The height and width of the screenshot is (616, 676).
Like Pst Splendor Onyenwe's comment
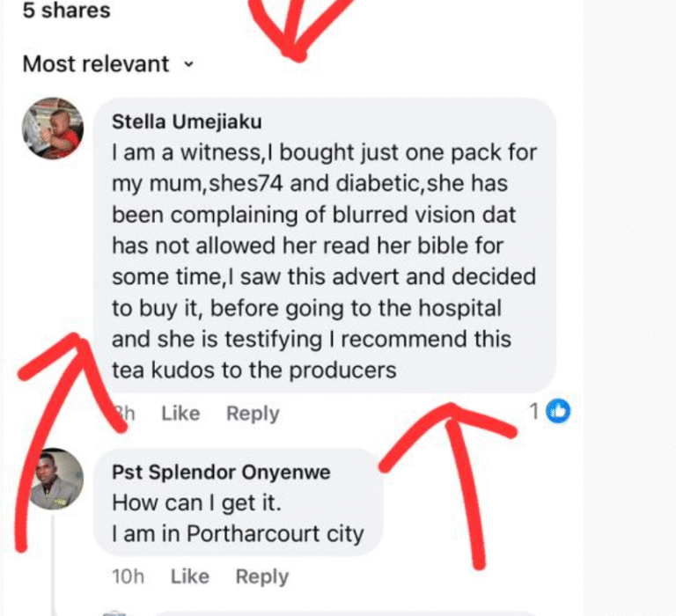click(189, 576)
